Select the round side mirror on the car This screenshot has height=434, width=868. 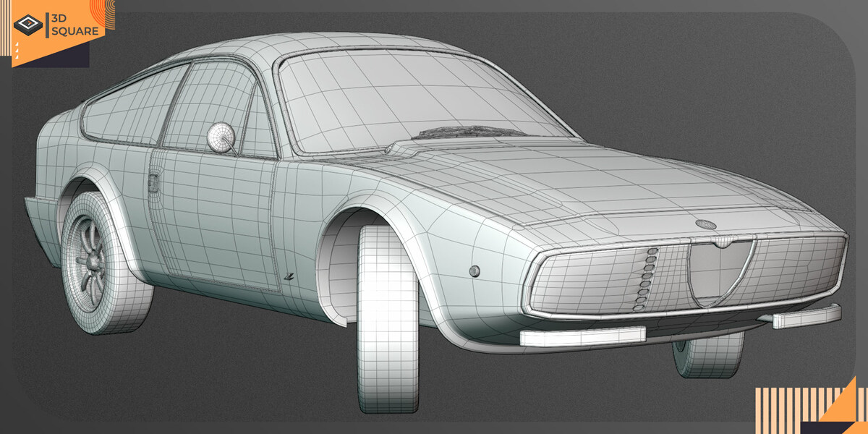click(x=221, y=137)
